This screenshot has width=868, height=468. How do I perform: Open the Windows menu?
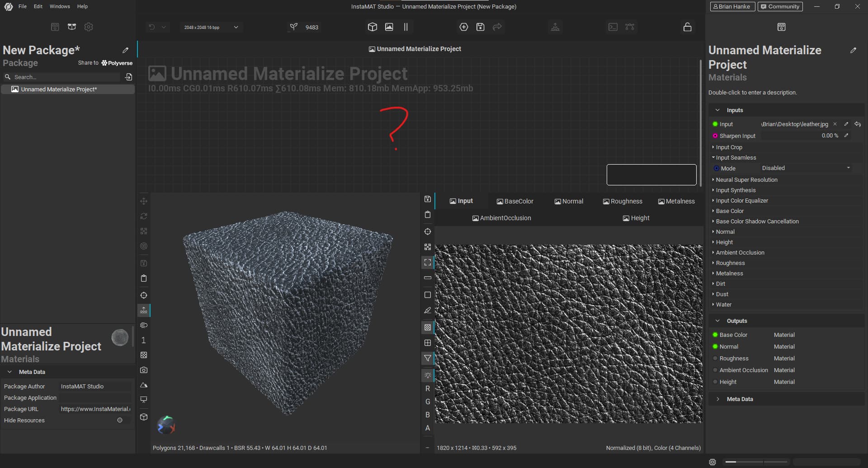pos(60,6)
